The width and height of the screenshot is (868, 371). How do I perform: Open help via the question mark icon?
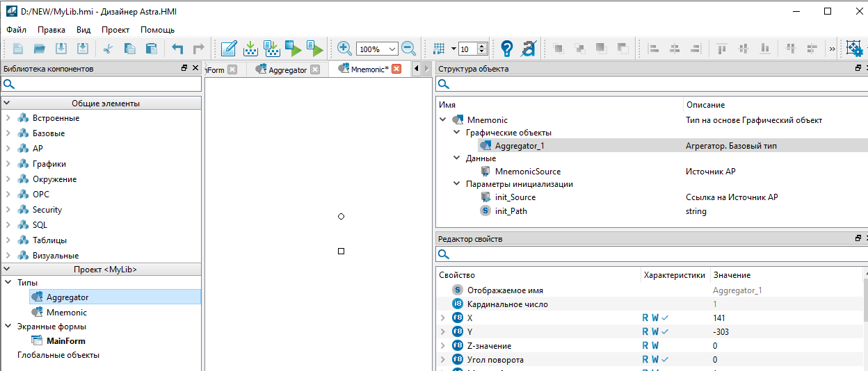point(507,49)
